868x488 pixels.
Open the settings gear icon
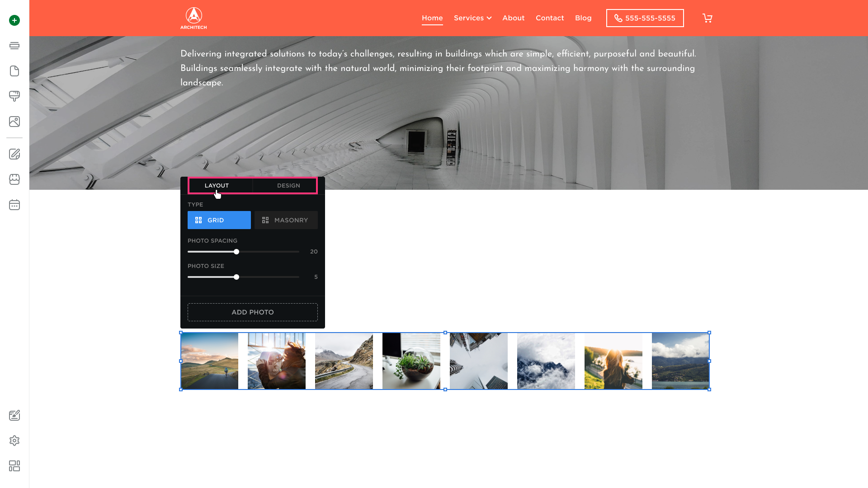[14, 441]
